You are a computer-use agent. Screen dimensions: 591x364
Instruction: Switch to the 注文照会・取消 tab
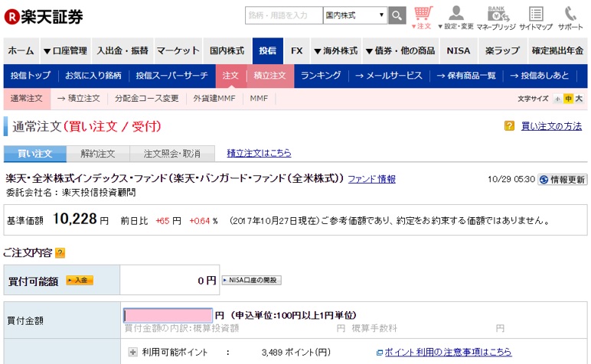[x=172, y=154]
